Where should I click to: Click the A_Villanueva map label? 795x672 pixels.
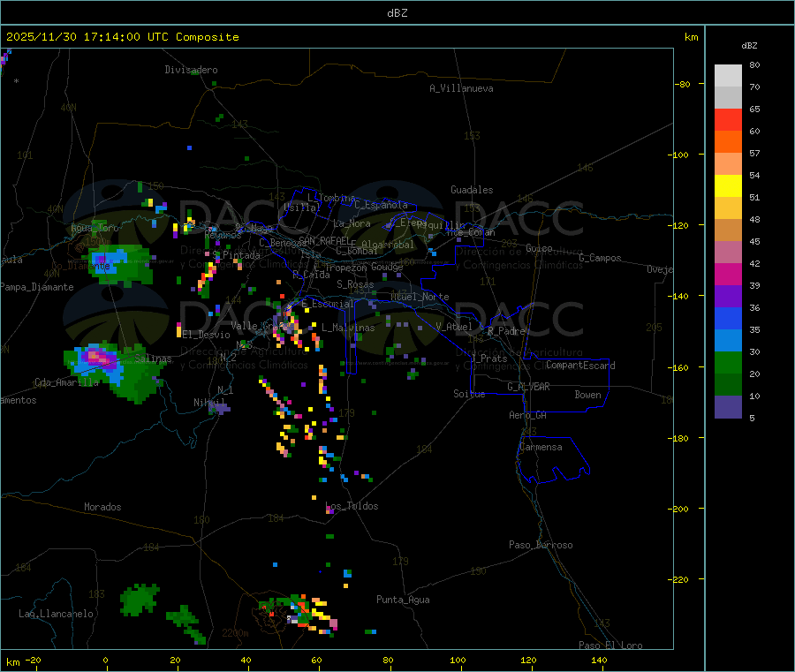click(x=461, y=88)
